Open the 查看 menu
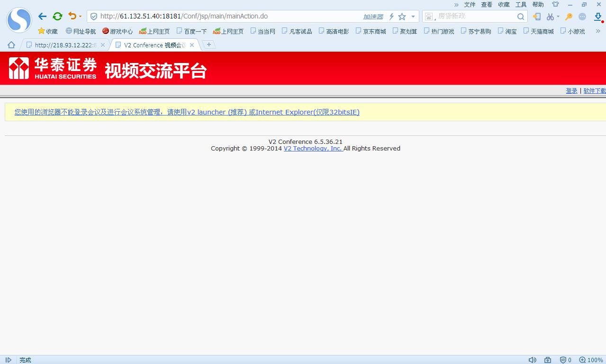The height and width of the screenshot is (364, 606). (487, 5)
